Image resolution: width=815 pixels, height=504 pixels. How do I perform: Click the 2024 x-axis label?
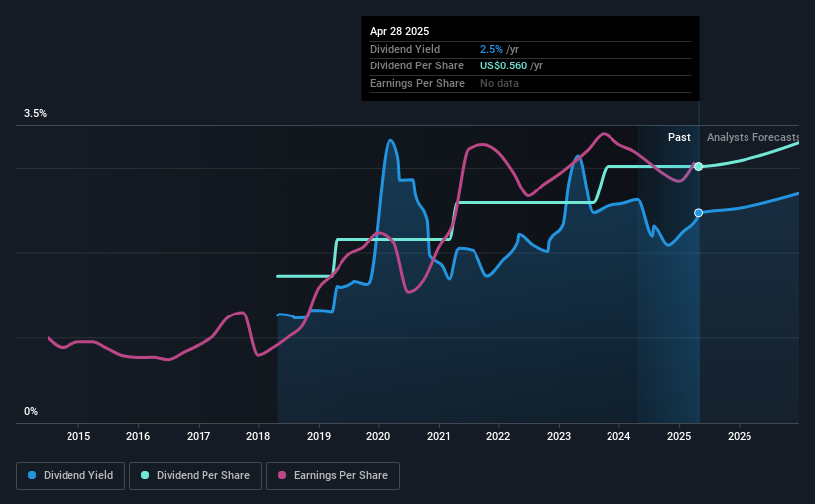coord(618,436)
